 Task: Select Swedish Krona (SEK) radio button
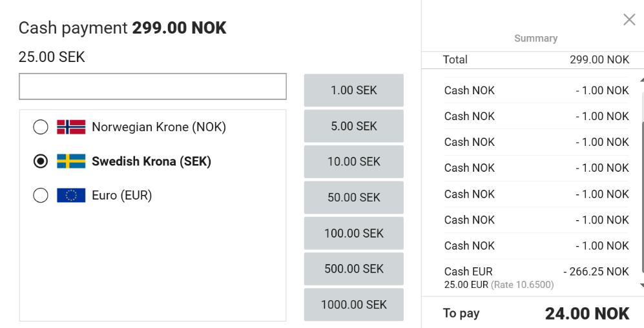point(41,161)
